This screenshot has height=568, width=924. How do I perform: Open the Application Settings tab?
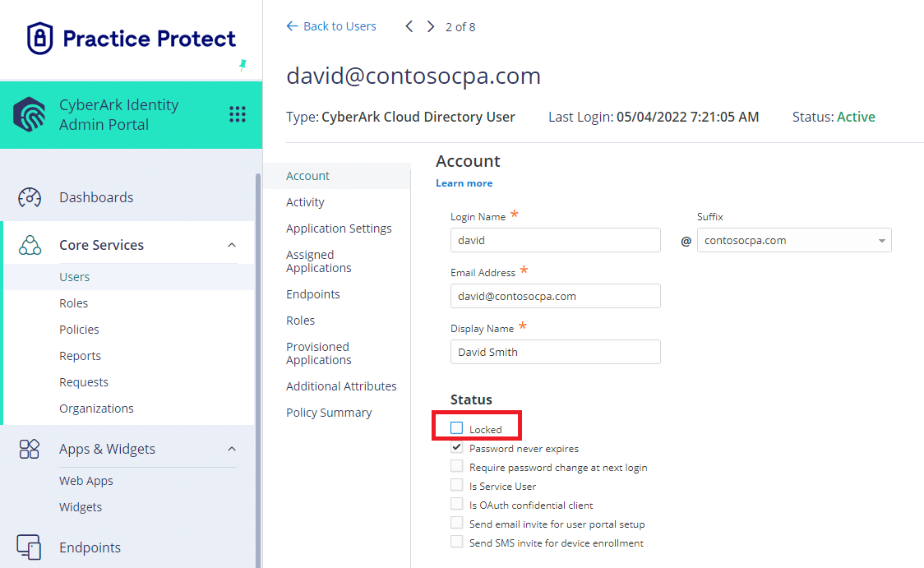[339, 229]
